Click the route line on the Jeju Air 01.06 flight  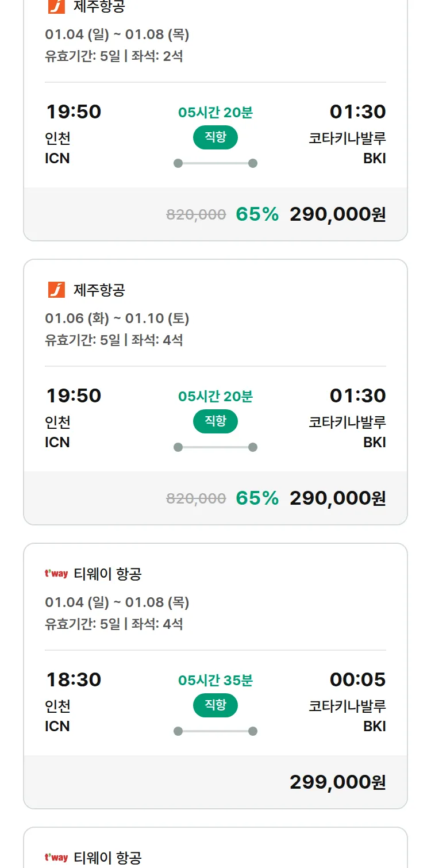[x=215, y=447]
